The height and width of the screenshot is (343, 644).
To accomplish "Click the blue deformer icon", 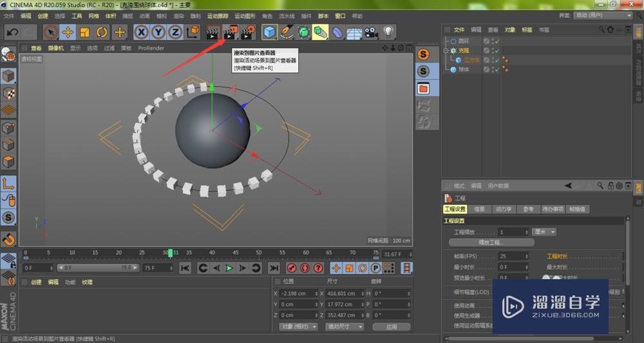I will click(x=337, y=32).
